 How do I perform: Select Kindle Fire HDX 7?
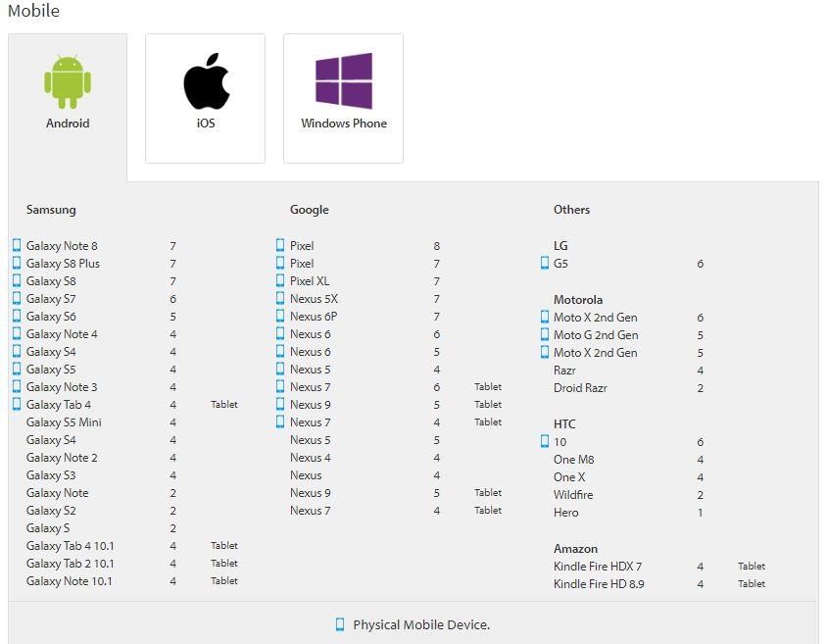(x=597, y=566)
